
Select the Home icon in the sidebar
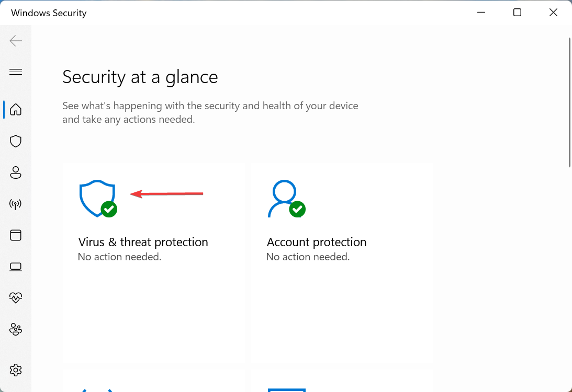[x=16, y=110]
